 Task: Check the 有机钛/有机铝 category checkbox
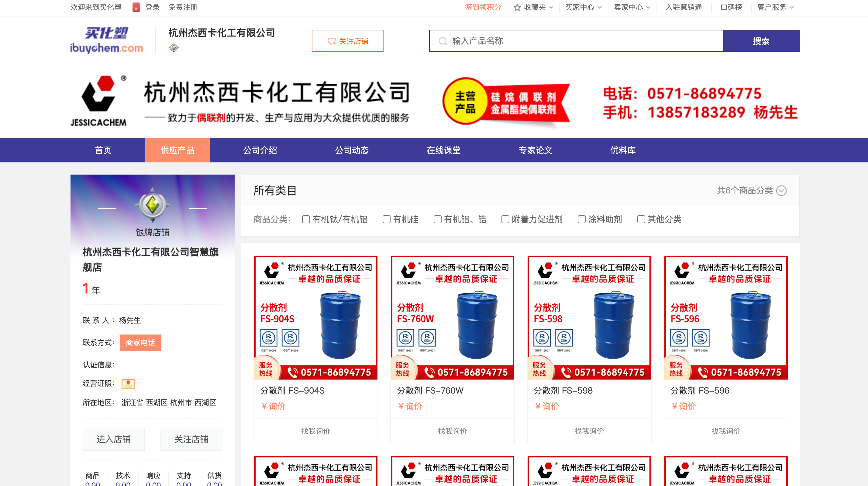306,219
